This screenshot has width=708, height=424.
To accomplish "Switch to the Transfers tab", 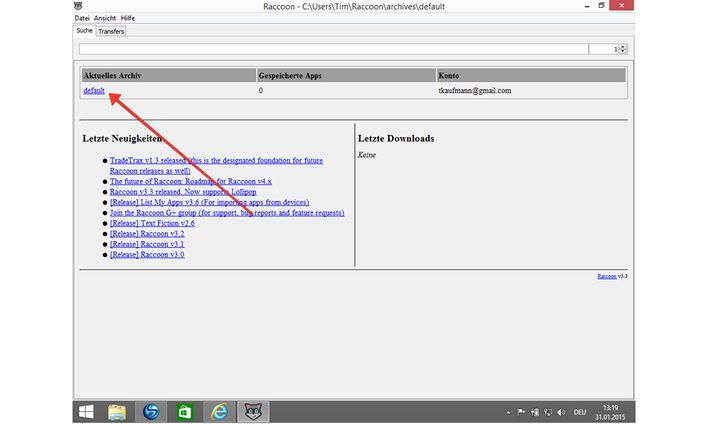I will pos(111,31).
